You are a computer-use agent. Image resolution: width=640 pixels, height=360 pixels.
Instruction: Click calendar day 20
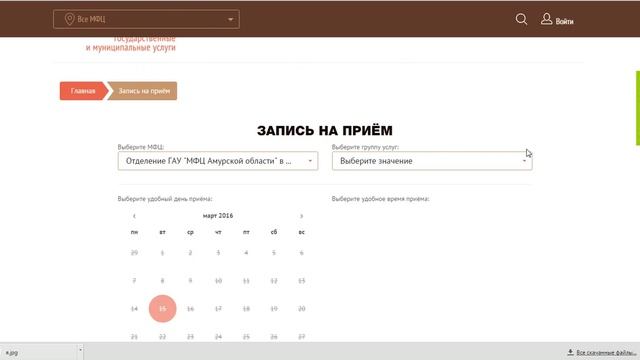(302, 309)
